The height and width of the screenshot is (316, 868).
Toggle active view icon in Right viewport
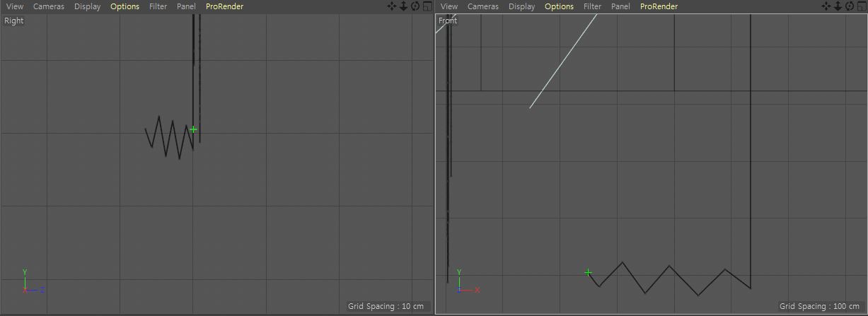[427, 6]
